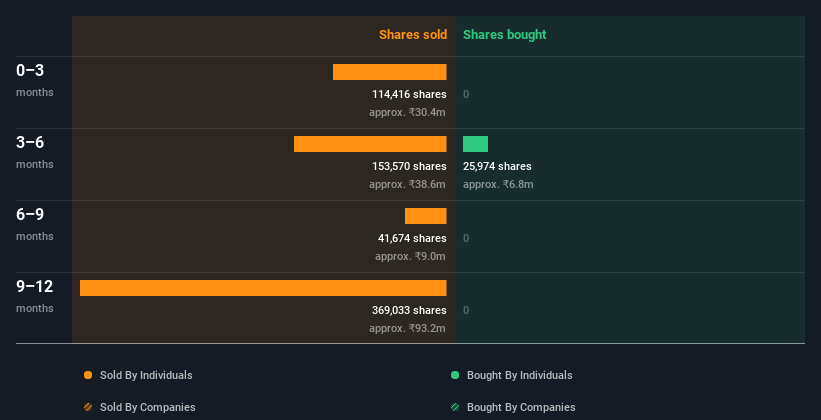The width and height of the screenshot is (821, 420).
Task: Click the 3–6 months orange sold bar
Action: pyautogui.click(x=370, y=144)
